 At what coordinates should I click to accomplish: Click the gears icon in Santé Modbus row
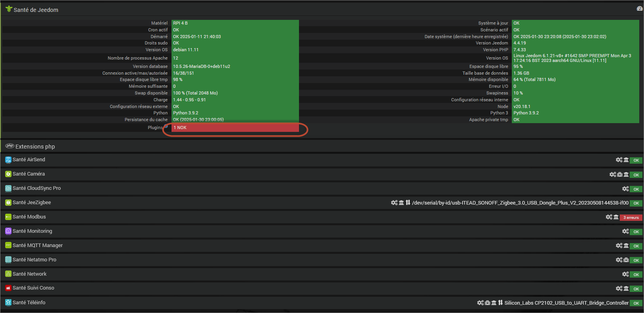click(609, 217)
